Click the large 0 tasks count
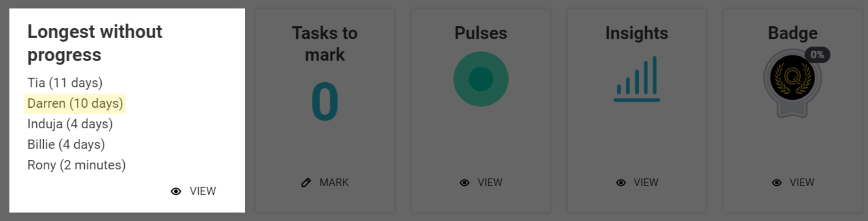Screen dimensions: 868x221 tap(325, 102)
